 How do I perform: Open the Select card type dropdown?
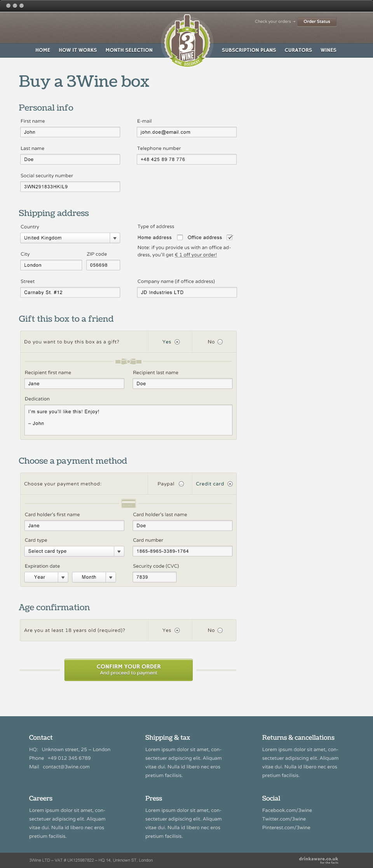point(74,551)
